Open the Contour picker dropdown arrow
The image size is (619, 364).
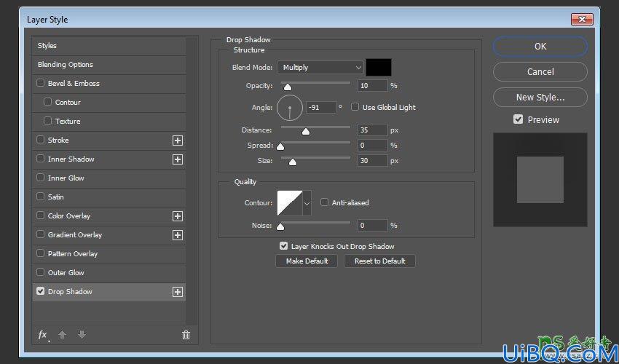point(307,203)
